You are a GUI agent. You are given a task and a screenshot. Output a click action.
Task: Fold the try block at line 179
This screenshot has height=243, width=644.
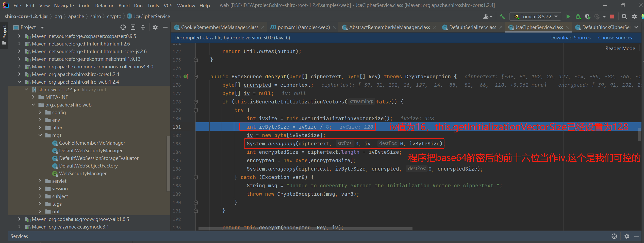[x=196, y=110]
